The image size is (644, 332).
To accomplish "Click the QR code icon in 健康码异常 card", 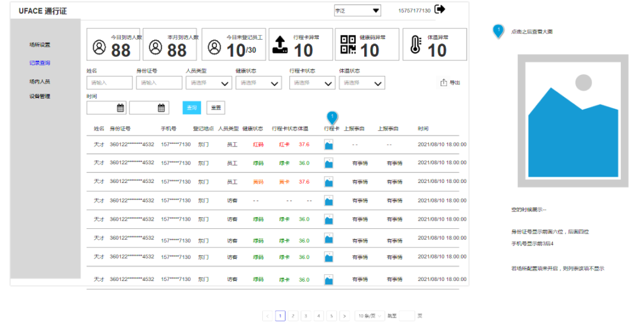I will tap(348, 45).
